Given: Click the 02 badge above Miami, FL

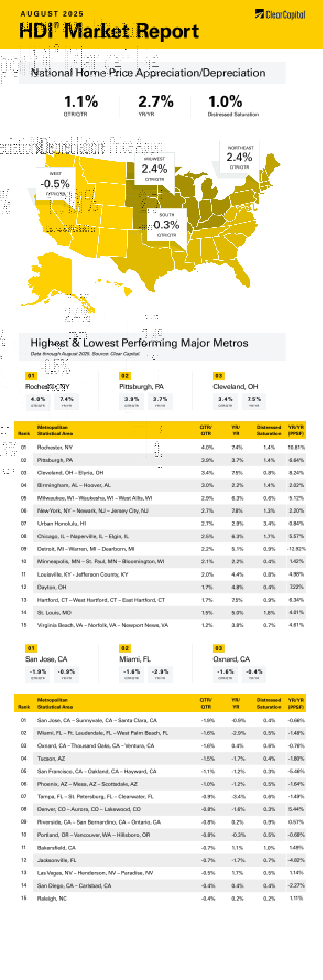Looking at the screenshot, I should (x=125, y=648).
